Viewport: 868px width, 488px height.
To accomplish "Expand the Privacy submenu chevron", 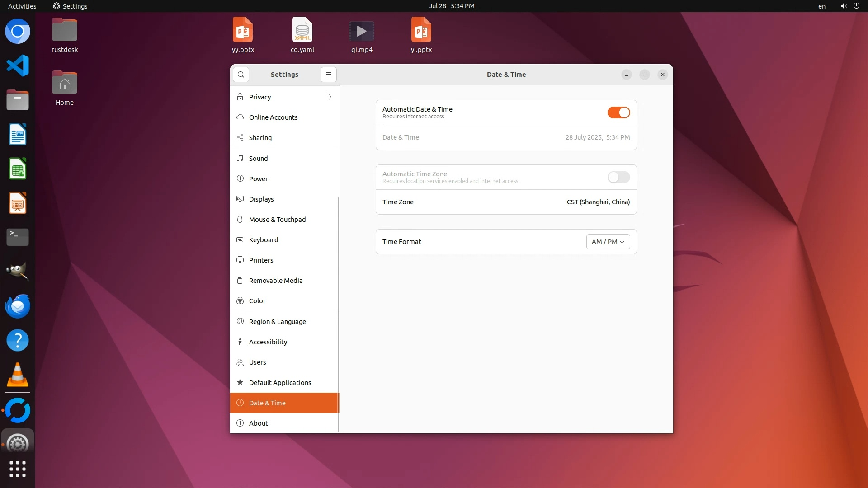I will click(x=330, y=97).
